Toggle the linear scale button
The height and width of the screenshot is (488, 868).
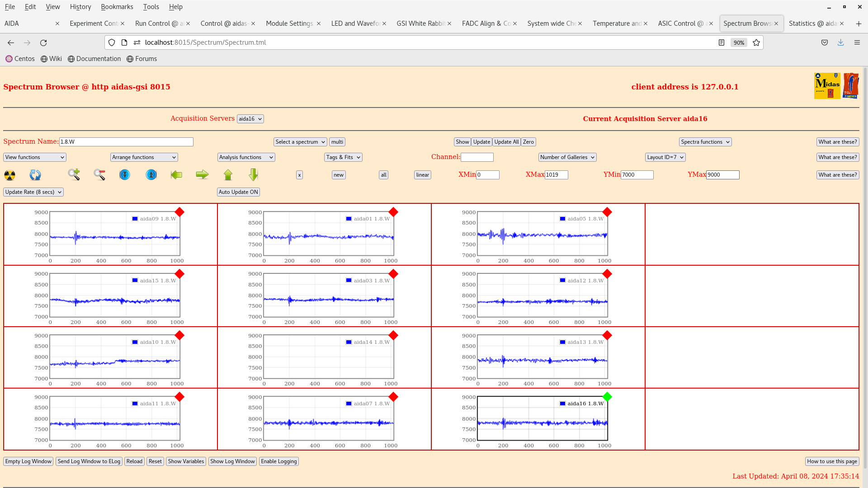[422, 175]
